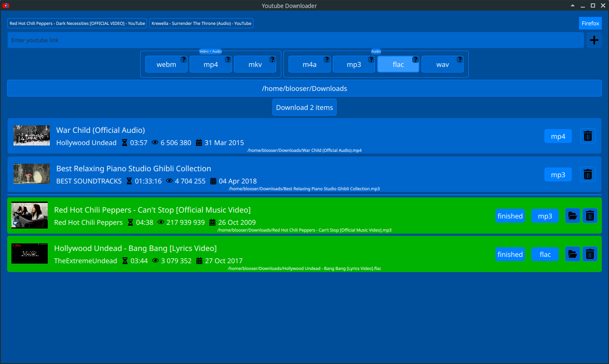
Task: Select the Dark Necessities browser tab suggestion
Action: [x=77, y=24]
